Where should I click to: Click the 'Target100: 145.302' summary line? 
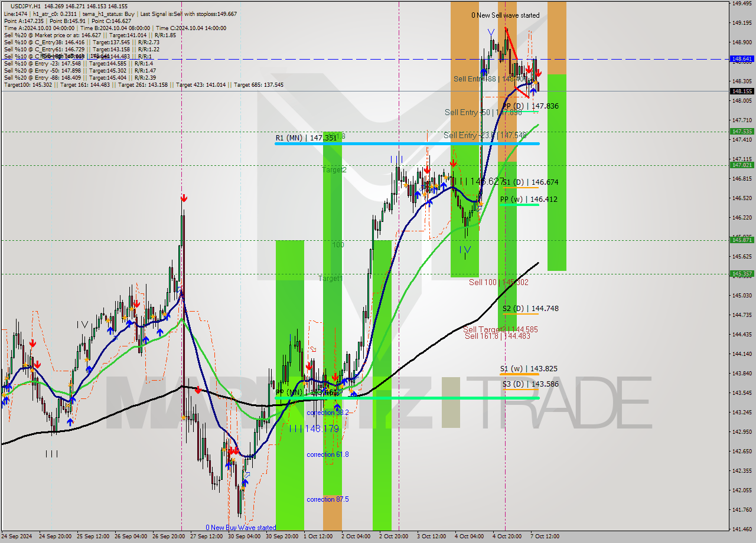144,84
